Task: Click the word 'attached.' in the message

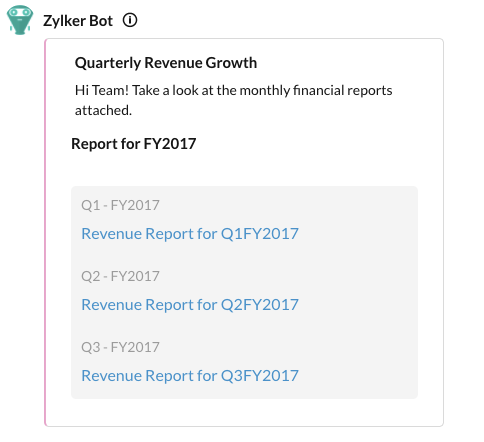Action: click(x=103, y=110)
